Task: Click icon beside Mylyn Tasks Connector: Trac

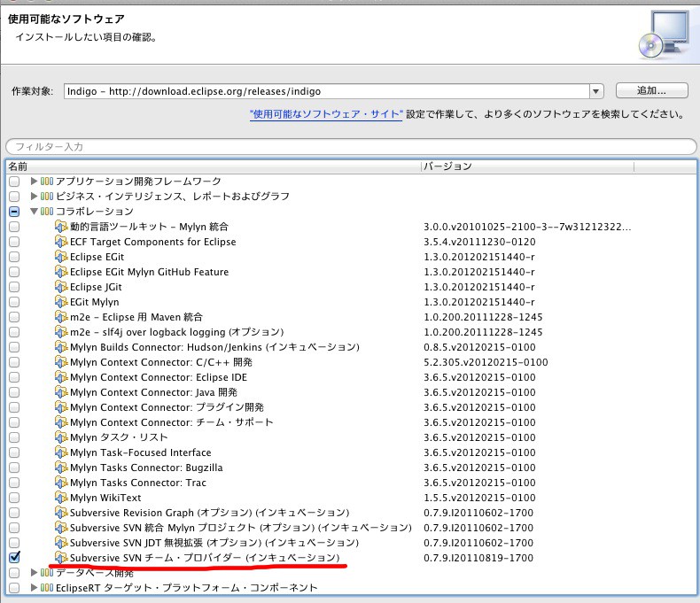Action: [x=61, y=482]
